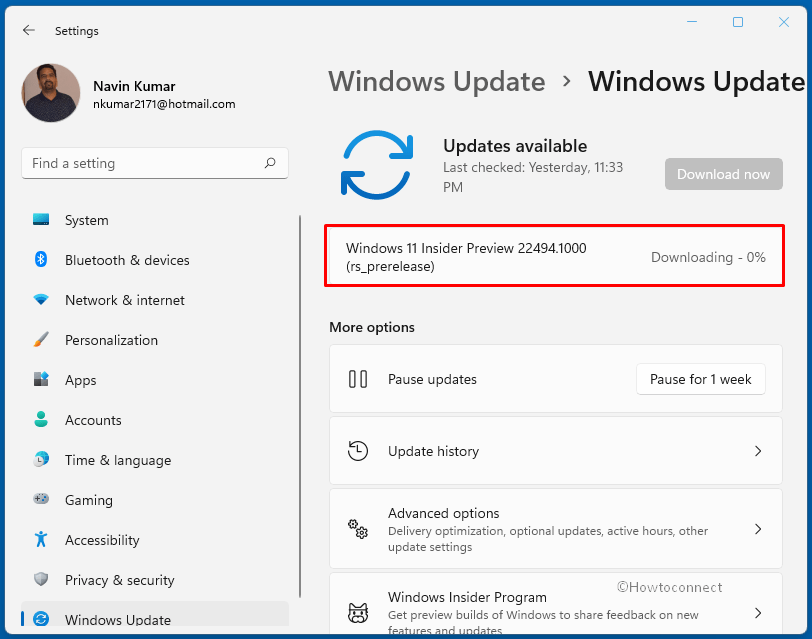Image resolution: width=812 pixels, height=639 pixels.
Task: Click the Pause updates label
Action: [x=432, y=379]
